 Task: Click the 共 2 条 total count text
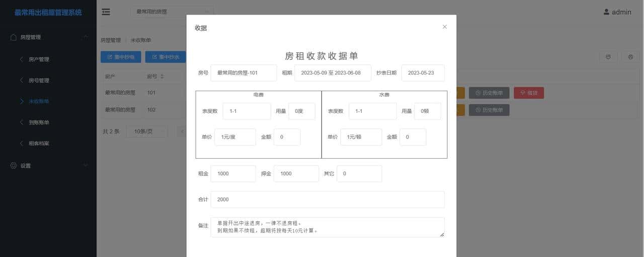111,132
